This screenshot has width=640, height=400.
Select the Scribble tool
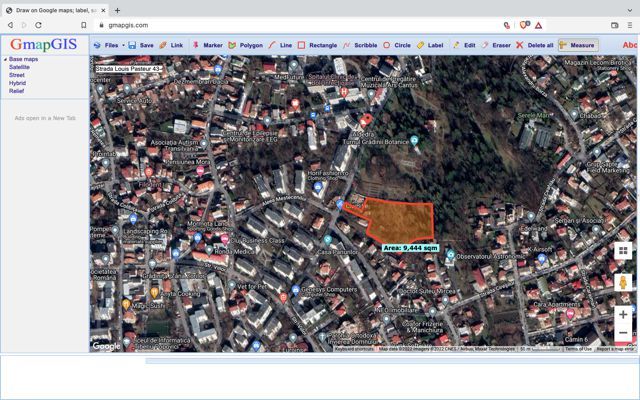(x=360, y=45)
